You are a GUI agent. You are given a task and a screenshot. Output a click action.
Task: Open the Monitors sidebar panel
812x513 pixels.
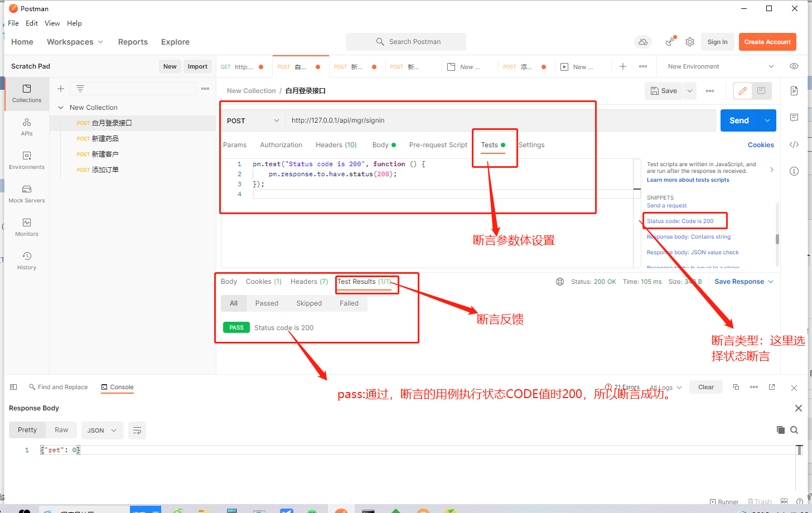click(x=27, y=227)
